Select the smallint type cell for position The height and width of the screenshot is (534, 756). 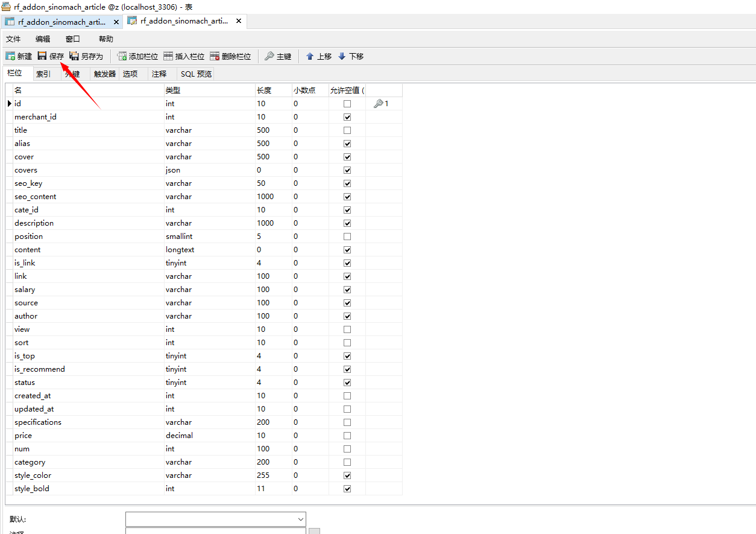tap(210, 237)
